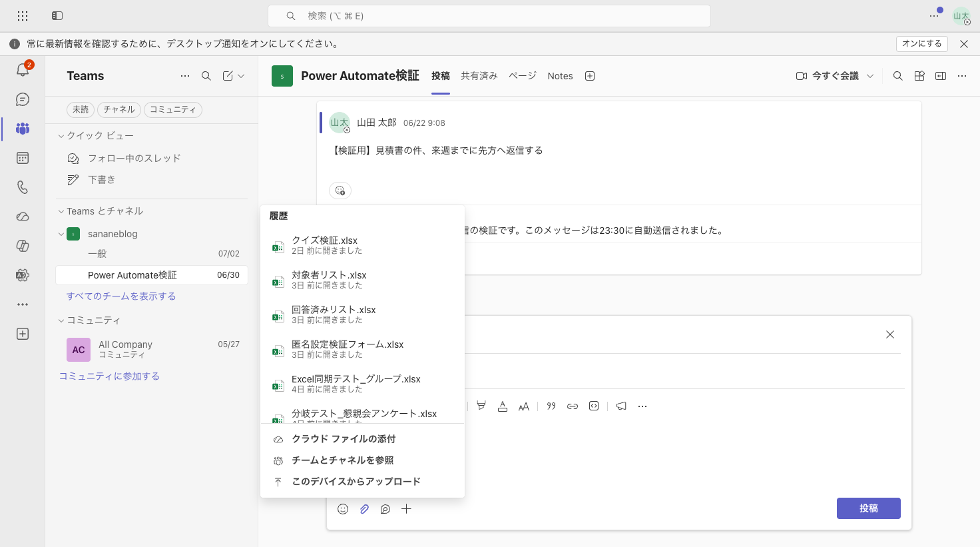Select the Teams icon in left rail
Image resolution: width=980 pixels, height=547 pixels.
click(23, 129)
